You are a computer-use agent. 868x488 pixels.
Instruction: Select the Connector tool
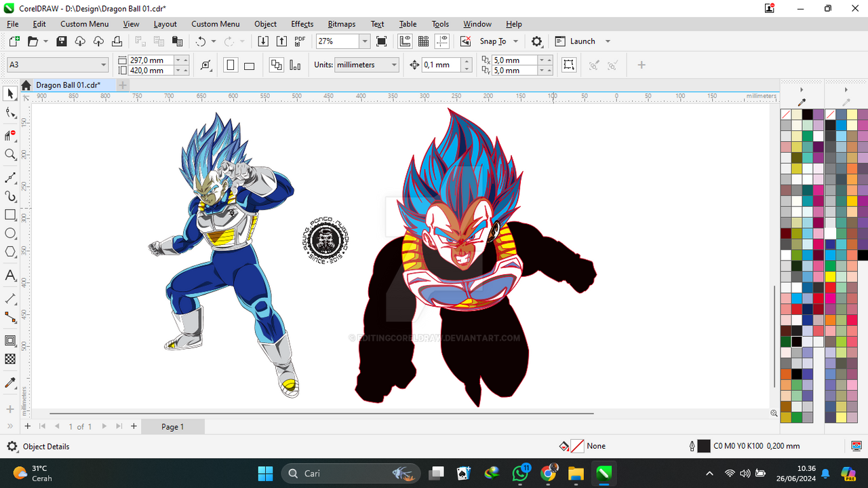[x=10, y=317]
